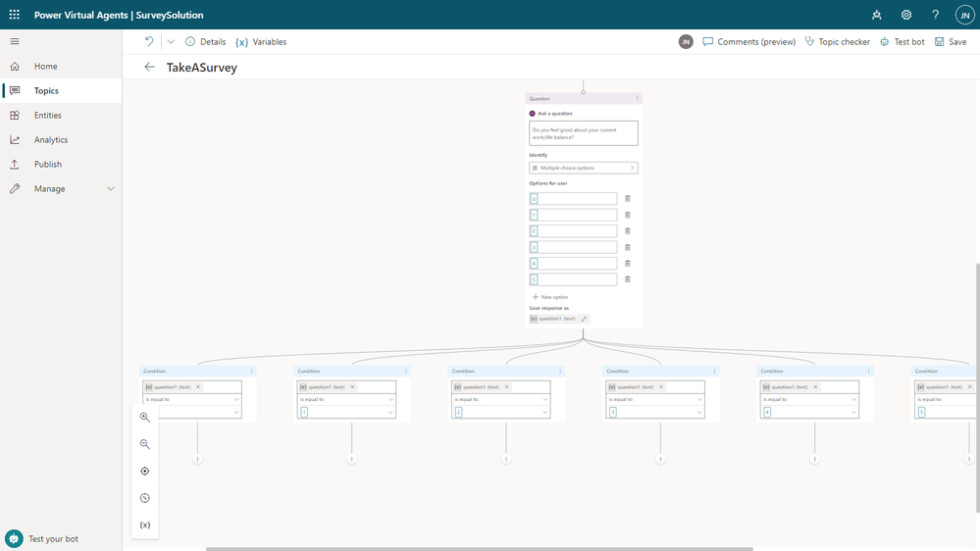The image size is (980, 551).
Task: Click Test your bot at bottom left
Action: coord(42,538)
